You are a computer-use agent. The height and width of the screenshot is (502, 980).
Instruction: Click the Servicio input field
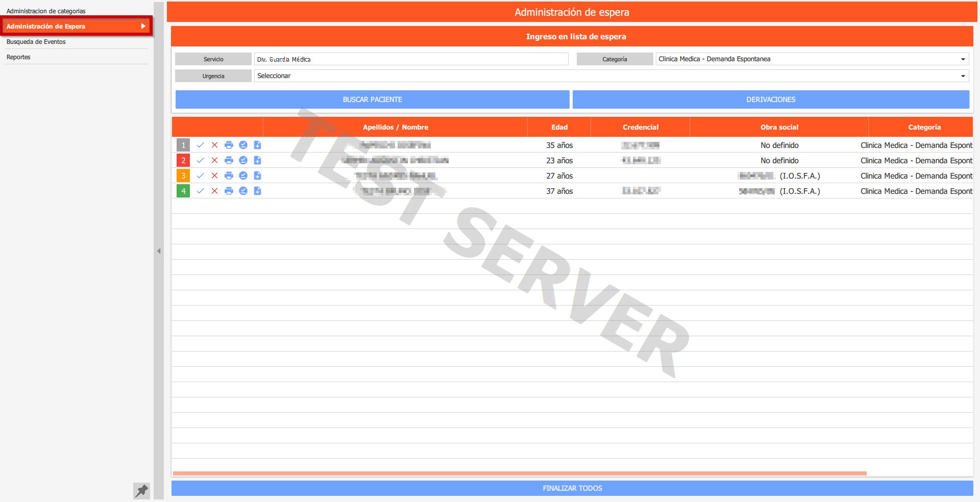pos(411,59)
